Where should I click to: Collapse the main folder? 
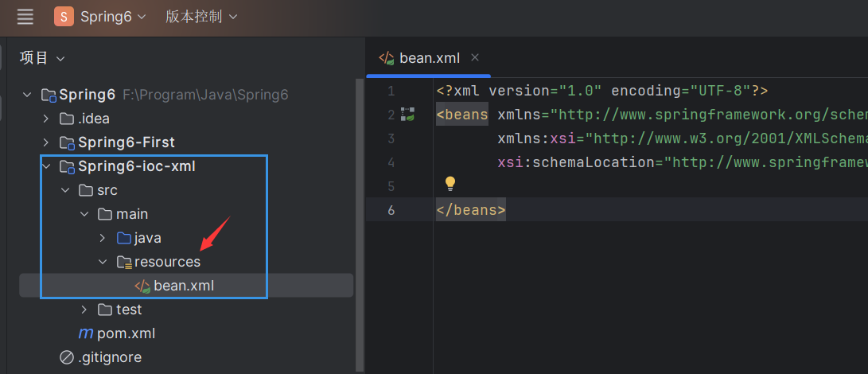84,214
